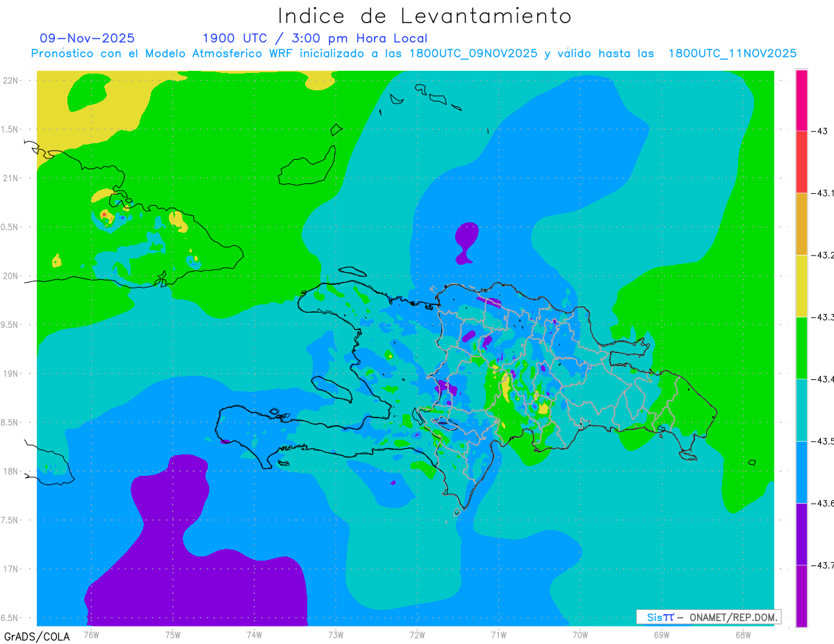Click the longitude label "68W"
The width and height of the screenshot is (834, 644).
(x=742, y=634)
